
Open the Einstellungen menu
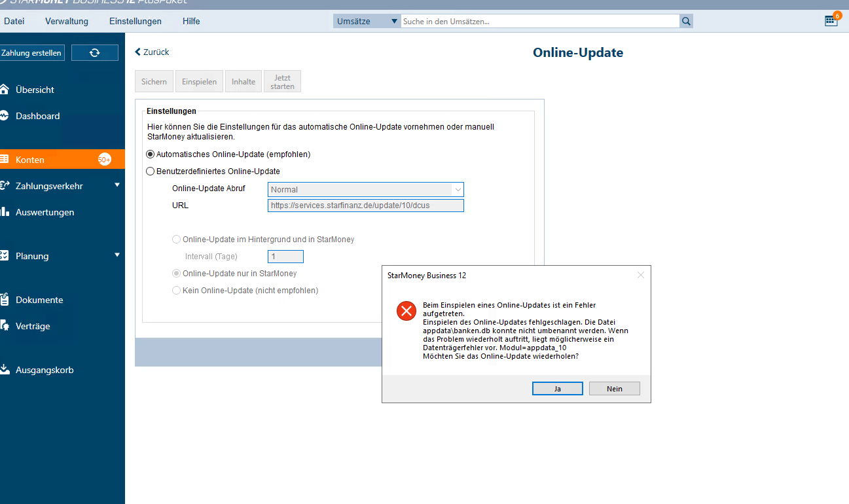135,22
